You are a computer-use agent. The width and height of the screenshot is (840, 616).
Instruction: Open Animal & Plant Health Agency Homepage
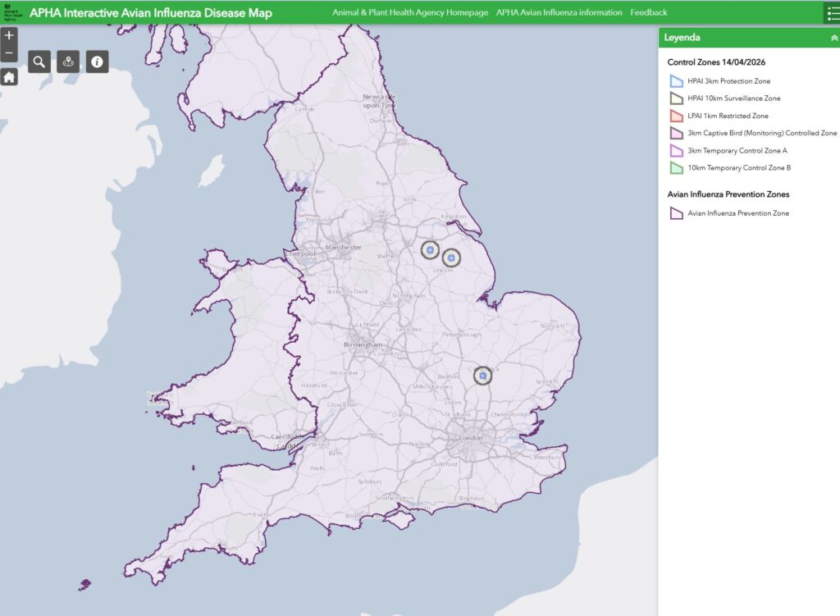[x=409, y=12]
